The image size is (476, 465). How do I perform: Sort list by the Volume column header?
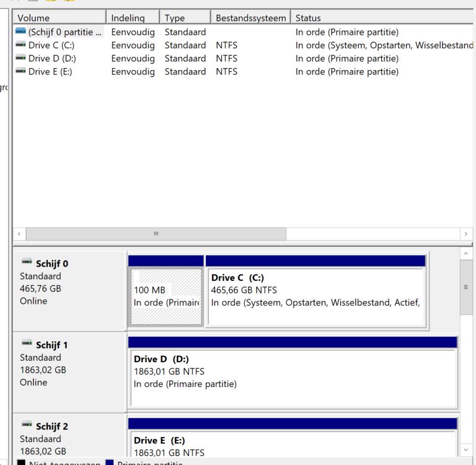(x=59, y=18)
